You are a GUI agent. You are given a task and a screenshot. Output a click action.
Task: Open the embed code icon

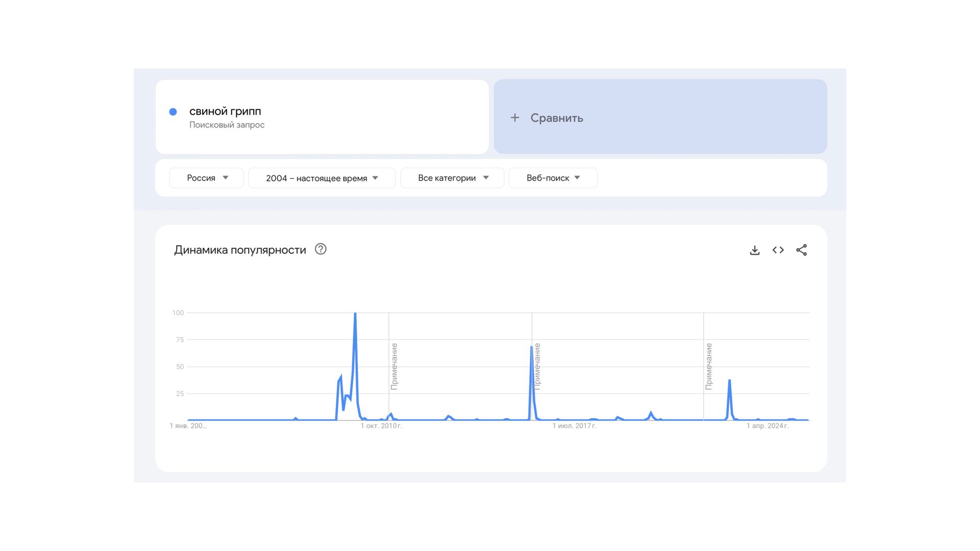778,250
